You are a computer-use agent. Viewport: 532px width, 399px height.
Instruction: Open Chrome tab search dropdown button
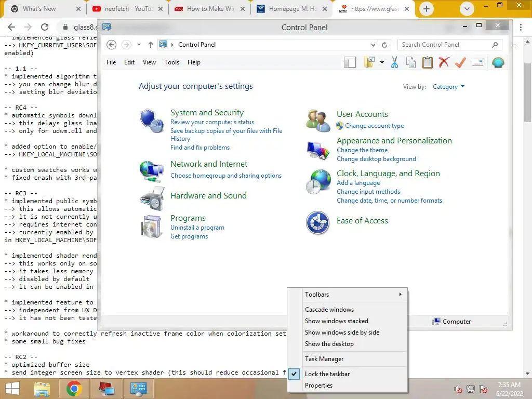(467, 9)
